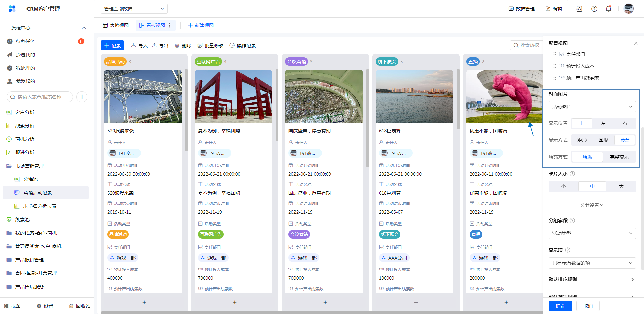
Task: Click the notification bell icon
Action: tap(608, 9)
